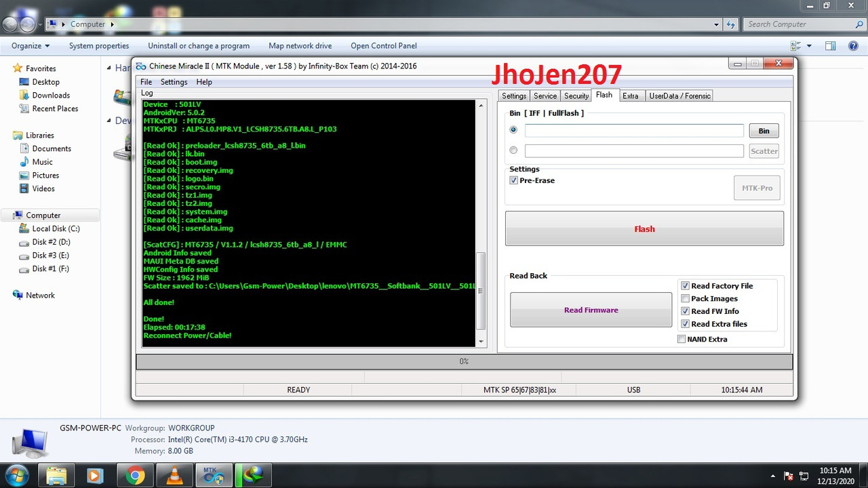The image size is (868, 488).
Task: Switch to the Settings tab
Action: (514, 96)
